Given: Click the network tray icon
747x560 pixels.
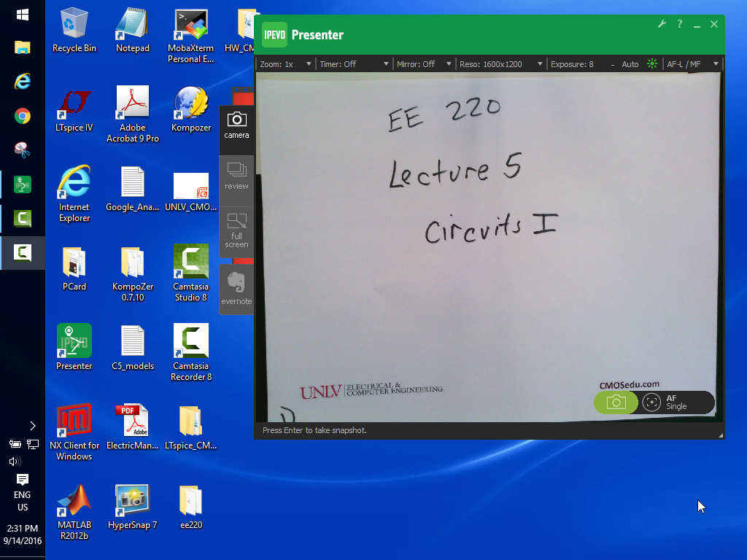Looking at the screenshot, I should (x=33, y=444).
